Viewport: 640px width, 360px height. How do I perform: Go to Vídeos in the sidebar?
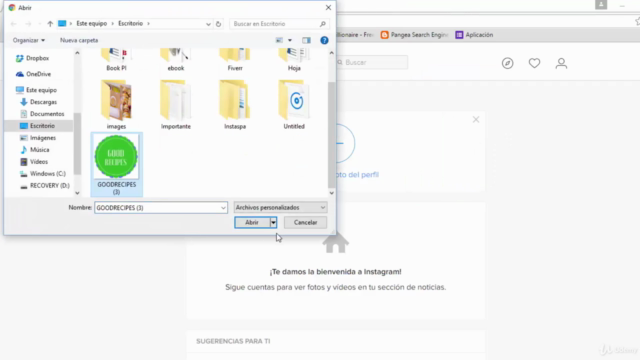coord(34,162)
